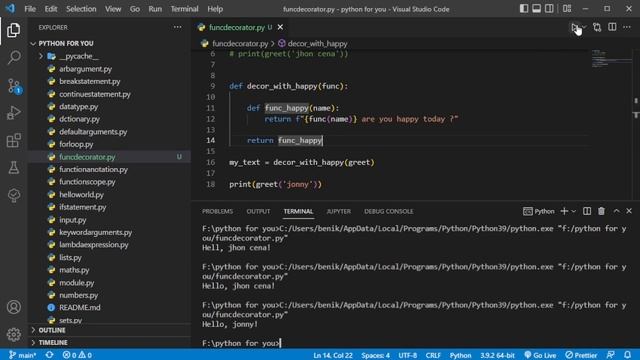
Task: Change indentation Spaces: 4
Action: pos(376,355)
